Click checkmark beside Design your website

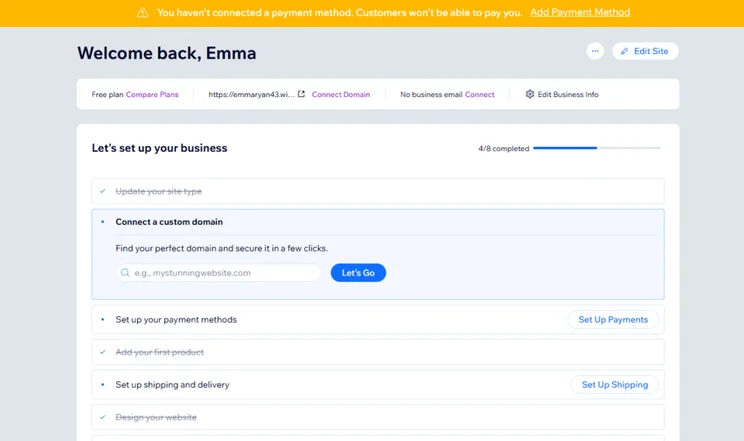tap(102, 417)
